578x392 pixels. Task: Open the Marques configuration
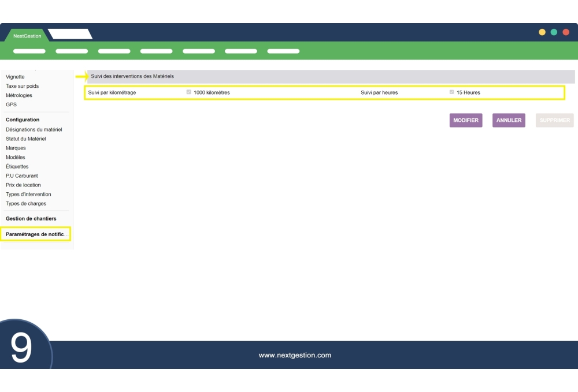[x=16, y=148]
